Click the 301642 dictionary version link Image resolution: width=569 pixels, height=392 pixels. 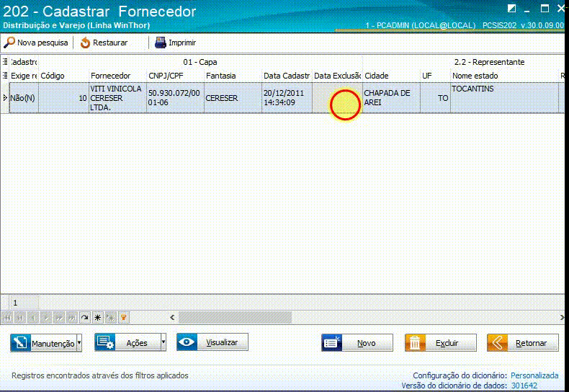coord(524,386)
